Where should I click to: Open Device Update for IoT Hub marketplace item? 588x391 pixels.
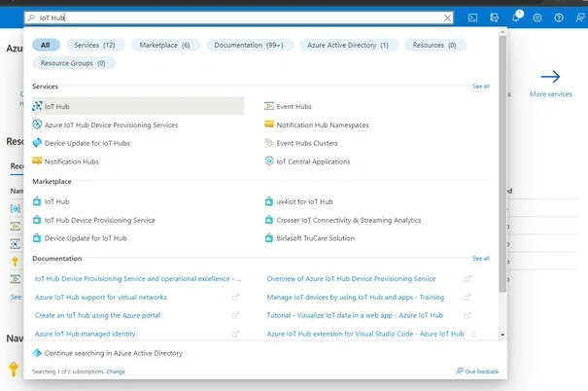point(80,238)
